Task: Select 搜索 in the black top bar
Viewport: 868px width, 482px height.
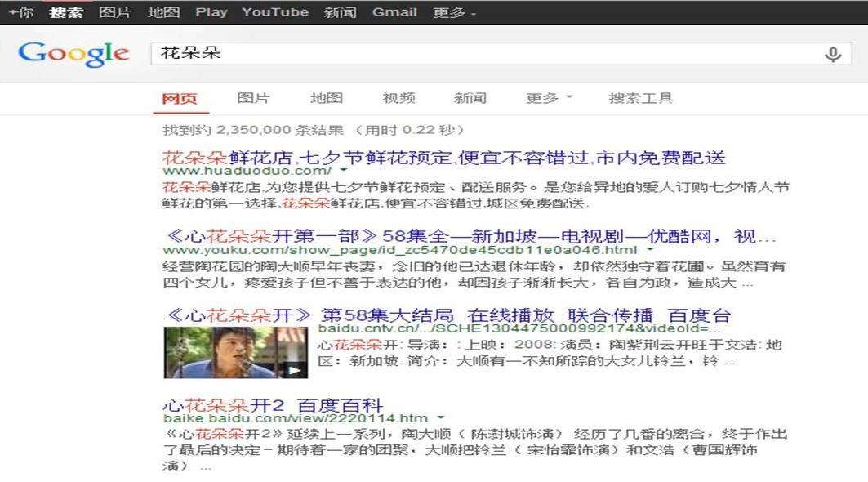Action: click(x=66, y=12)
